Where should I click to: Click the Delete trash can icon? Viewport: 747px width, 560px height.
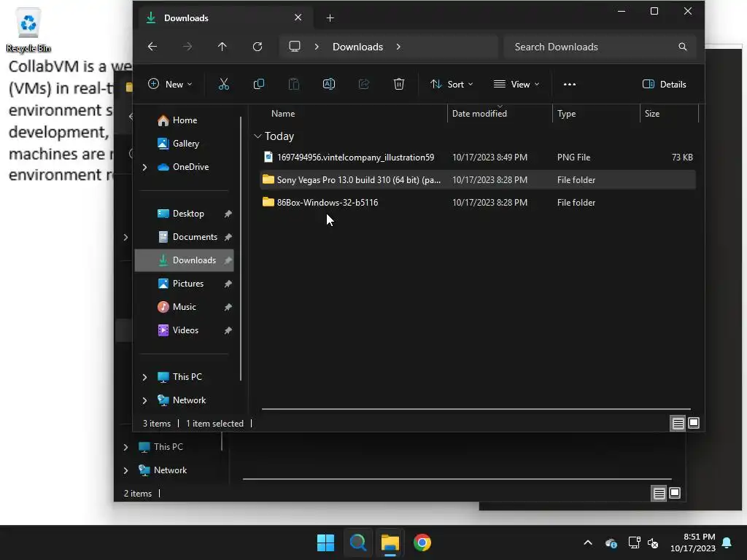point(399,85)
